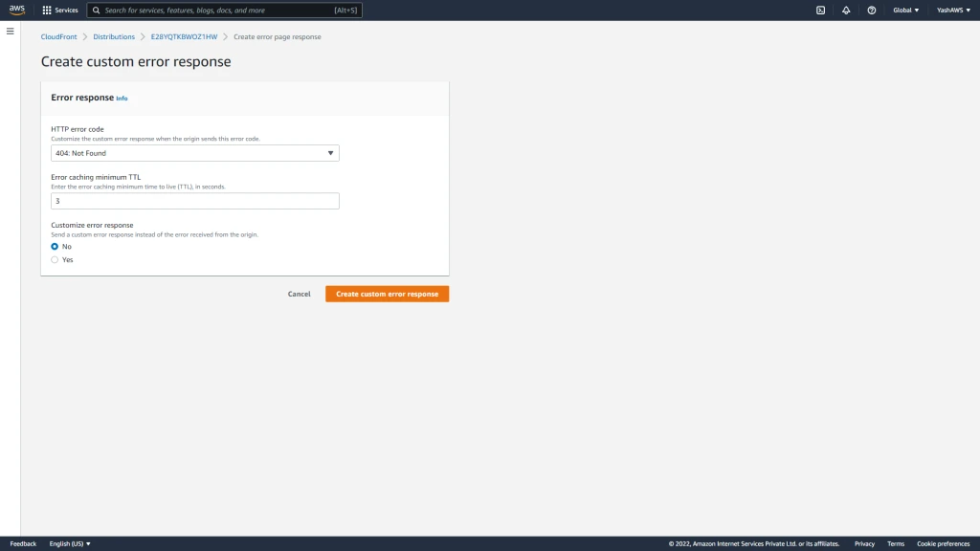
Task: Click the 'Customize error response' label
Action: (x=92, y=225)
